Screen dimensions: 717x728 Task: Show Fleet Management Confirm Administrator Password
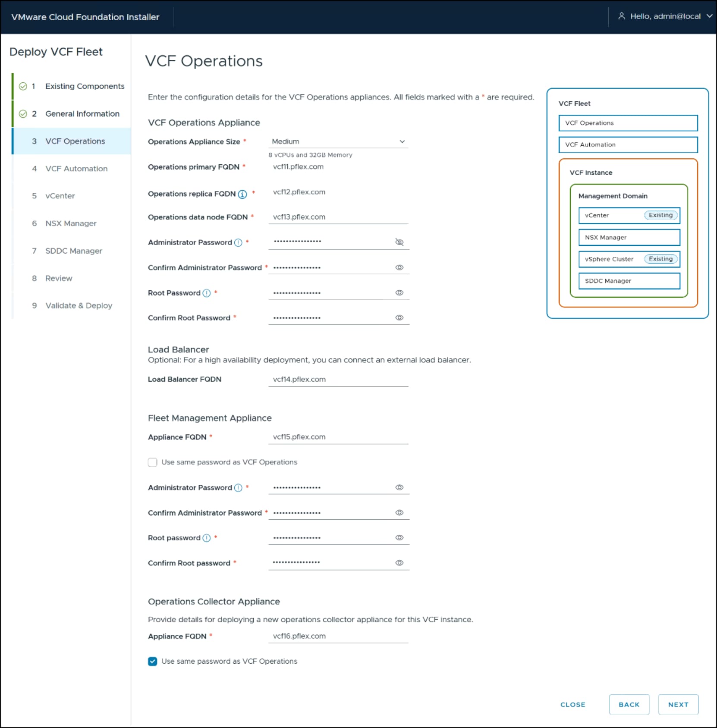click(399, 513)
